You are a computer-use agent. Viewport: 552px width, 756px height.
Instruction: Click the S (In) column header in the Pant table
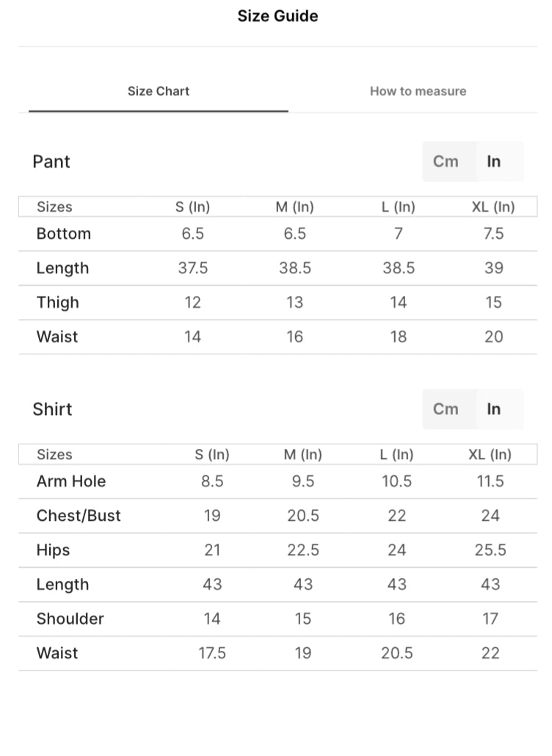coord(192,207)
